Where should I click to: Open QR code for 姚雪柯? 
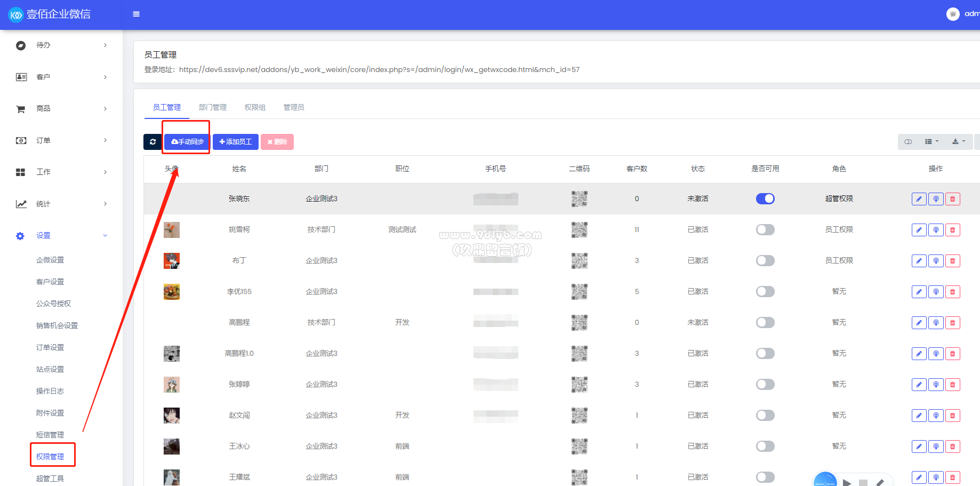(x=579, y=230)
